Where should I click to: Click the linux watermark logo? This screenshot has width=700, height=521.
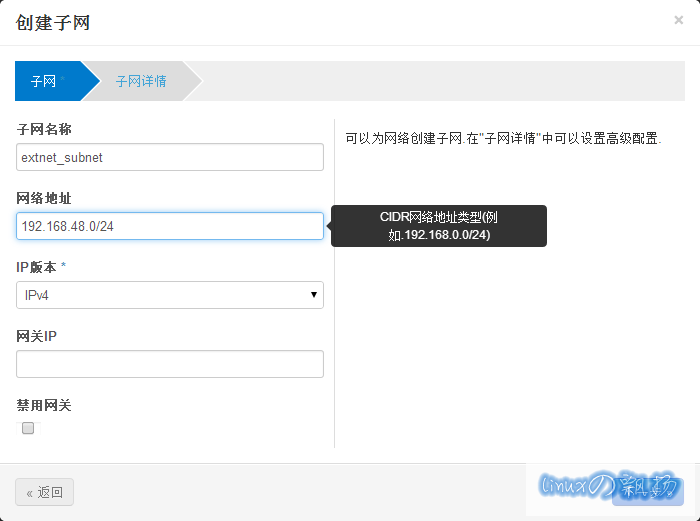[610, 486]
